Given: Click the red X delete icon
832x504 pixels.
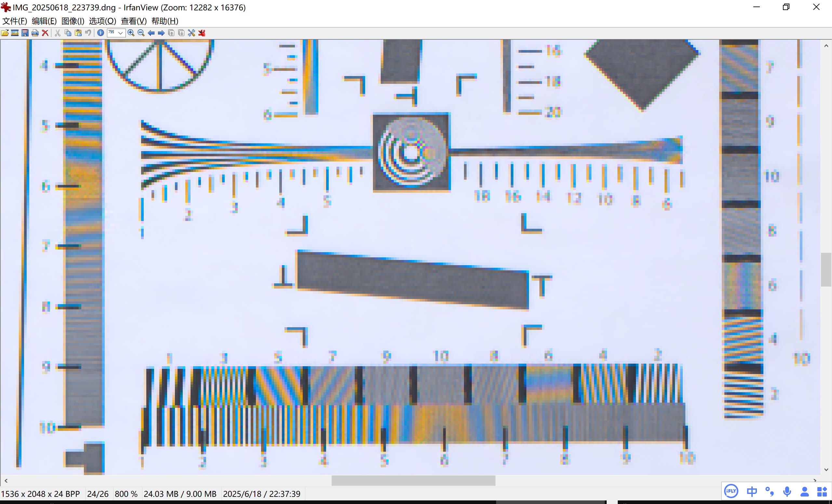Looking at the screenshot, I should [x=45, y=33].
